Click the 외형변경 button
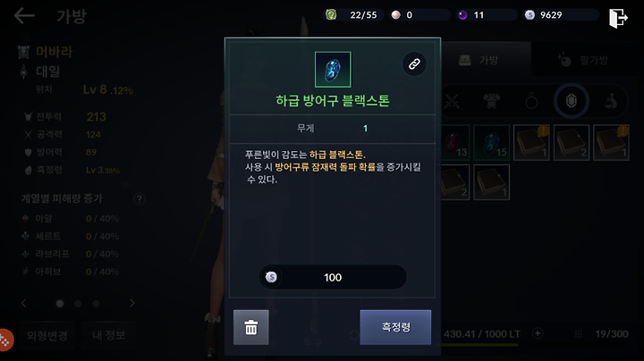644x361 pixels. (x=47, y=336)
